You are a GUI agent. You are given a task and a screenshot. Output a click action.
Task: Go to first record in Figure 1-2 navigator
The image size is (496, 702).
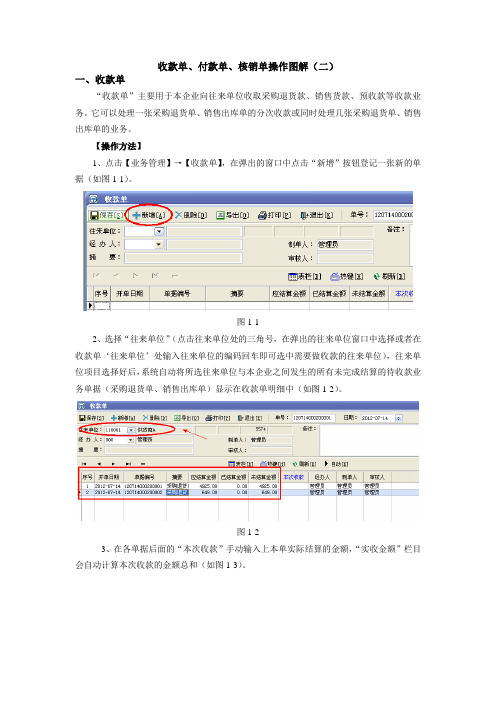[84, 464]
